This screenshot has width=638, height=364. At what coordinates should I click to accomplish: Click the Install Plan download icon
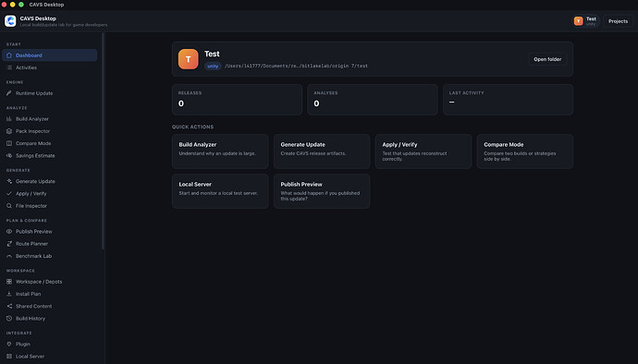point(9,294)
